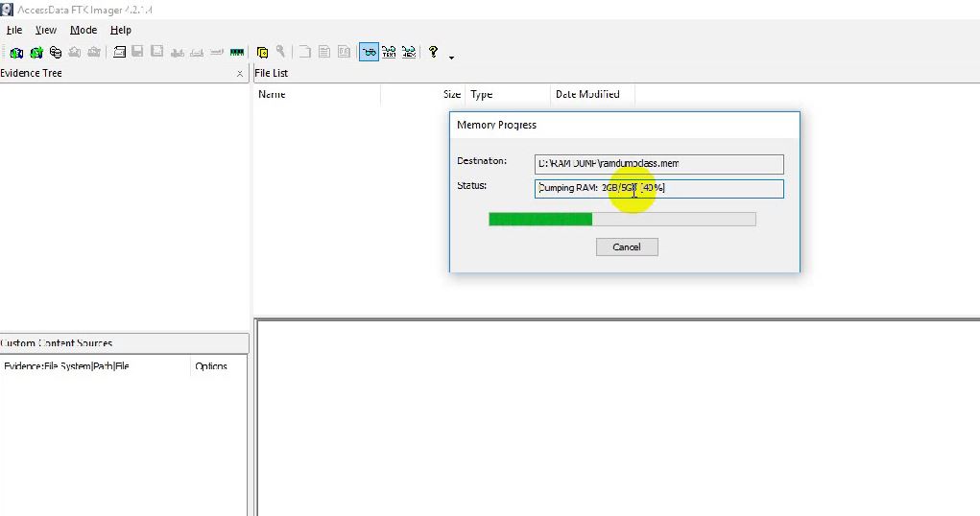Click the Export Files toolbar icon

coord(305,52)
